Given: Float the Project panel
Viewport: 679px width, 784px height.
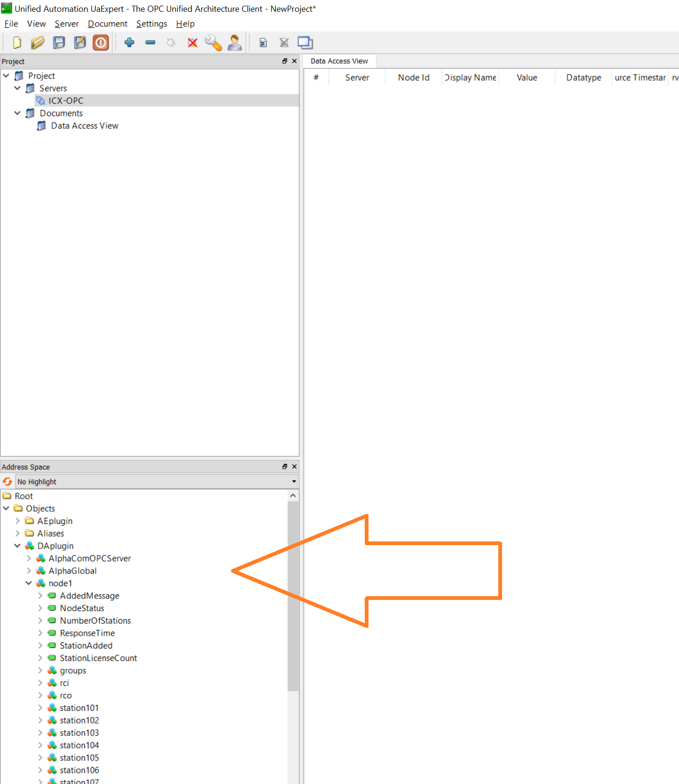Looking at the screenshot, I should pyautogui.click(x=285, y=61).
